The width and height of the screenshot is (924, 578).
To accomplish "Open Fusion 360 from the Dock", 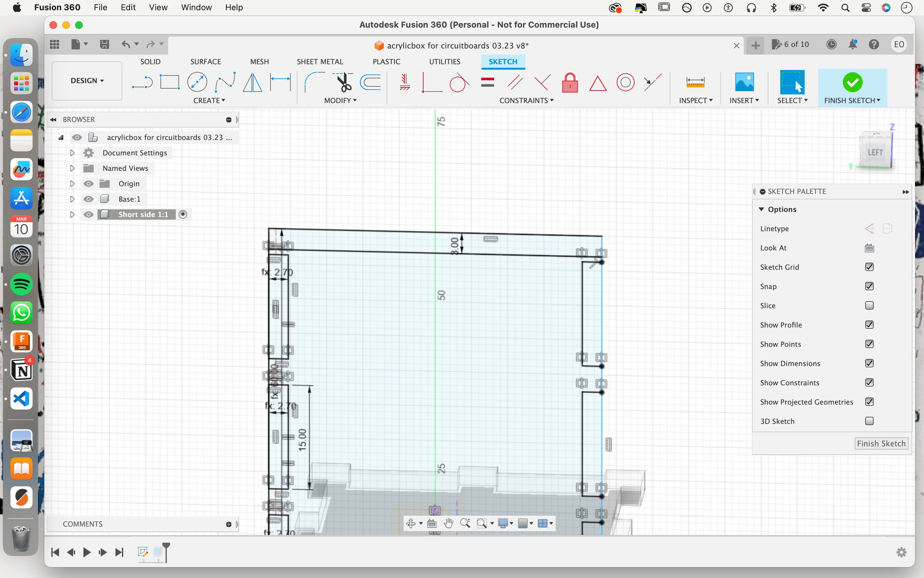I will pos(21,341).
